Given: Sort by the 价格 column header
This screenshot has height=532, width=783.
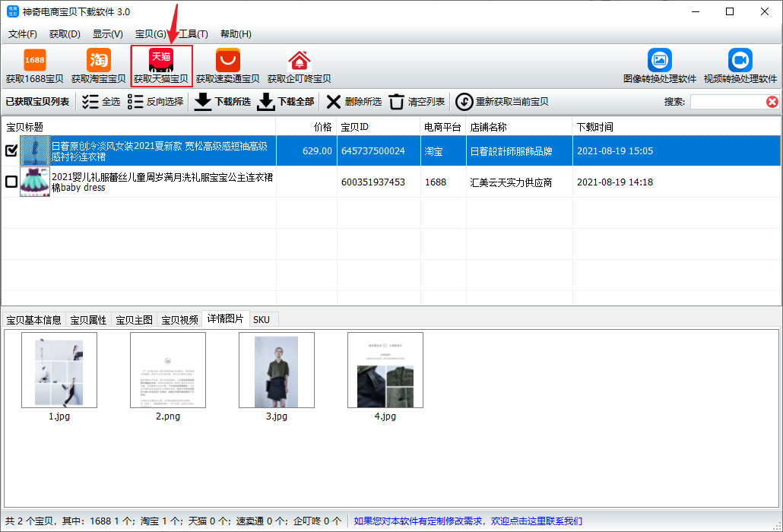Looking at the screenshot, I should pyautogui.click(x=306, y=127).
